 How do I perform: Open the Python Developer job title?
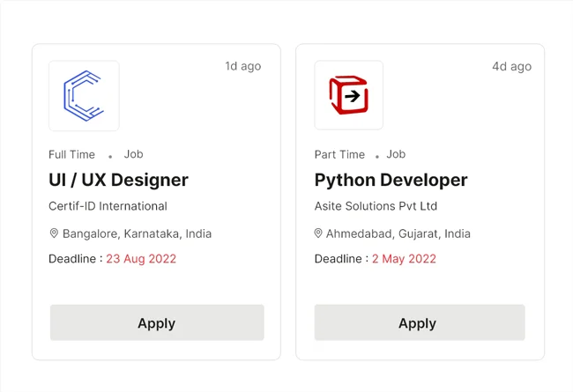391,181
